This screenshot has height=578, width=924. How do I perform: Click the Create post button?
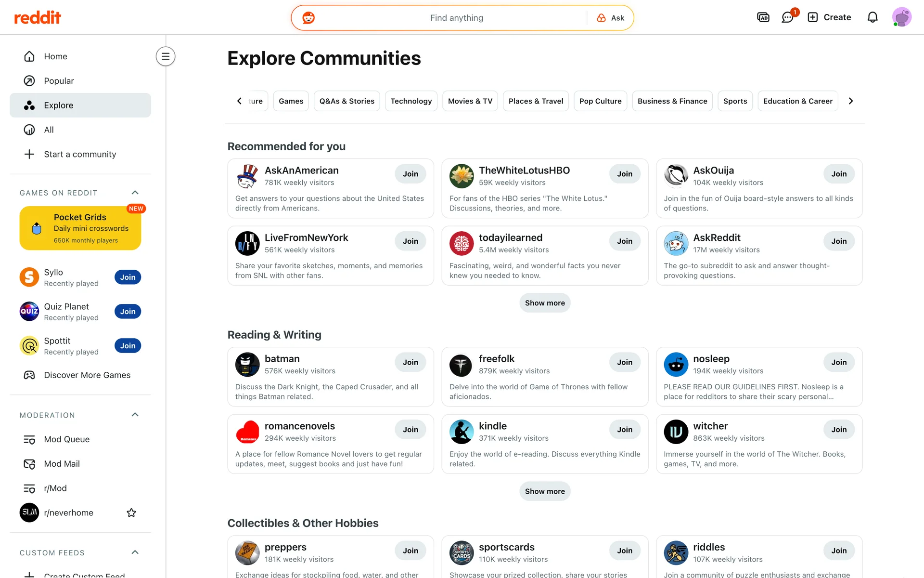pos(829,17)
